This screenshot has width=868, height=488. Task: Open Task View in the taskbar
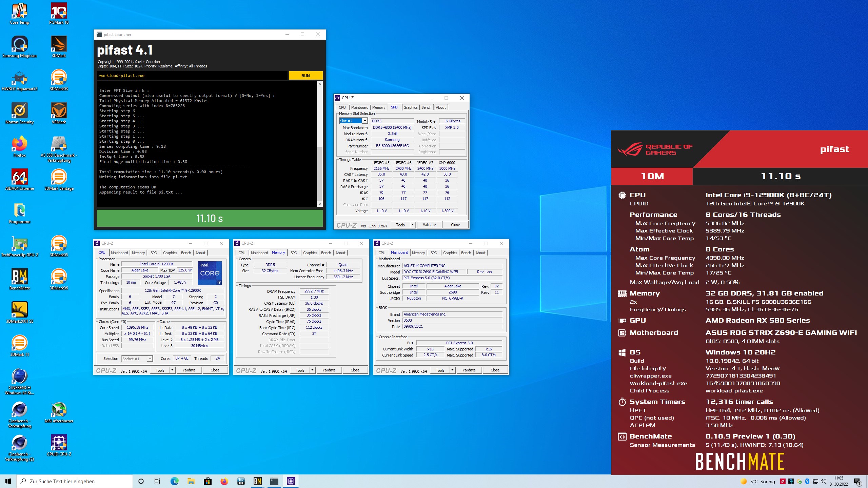point(157,481)
